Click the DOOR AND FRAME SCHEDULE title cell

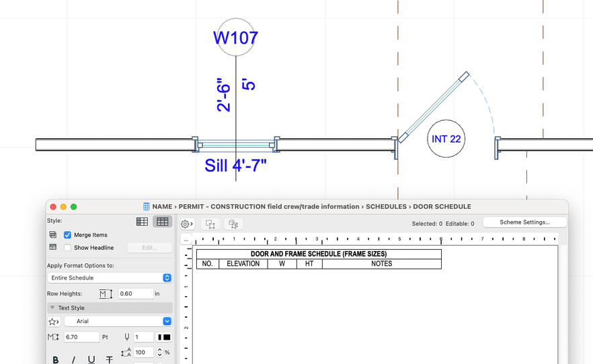(319, 254)
